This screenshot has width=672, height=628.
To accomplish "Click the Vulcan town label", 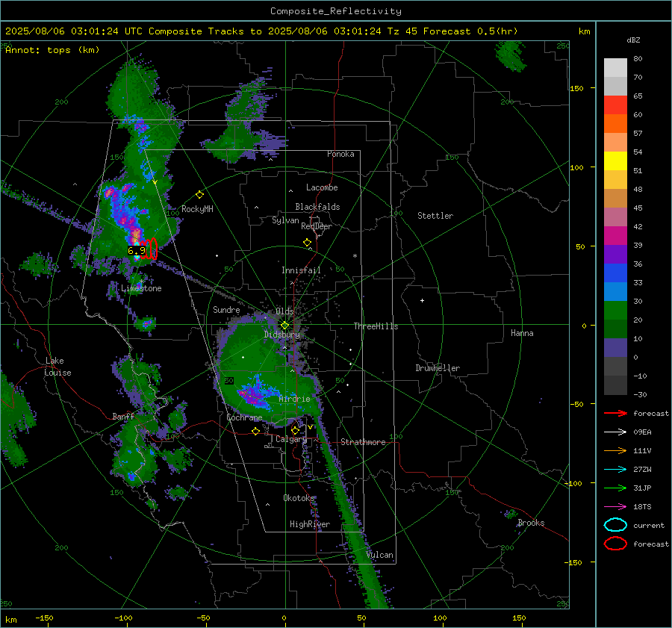I will [x=380, y=555].
